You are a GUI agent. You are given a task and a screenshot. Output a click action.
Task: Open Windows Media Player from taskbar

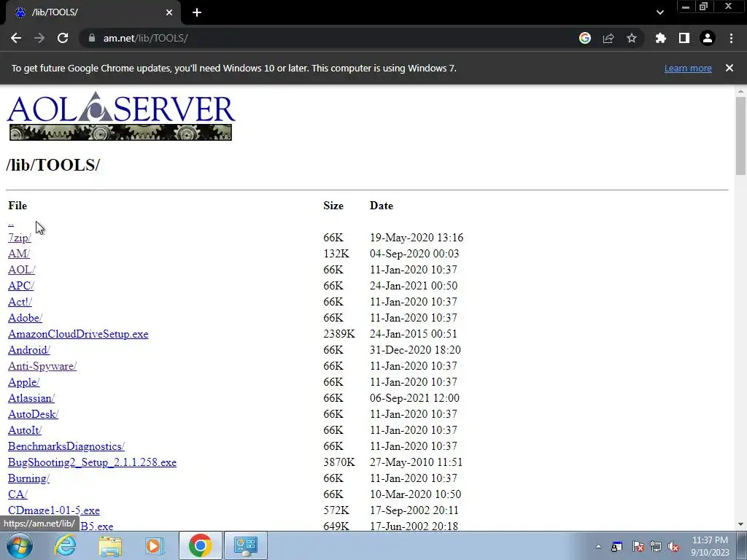click(155, 545)
